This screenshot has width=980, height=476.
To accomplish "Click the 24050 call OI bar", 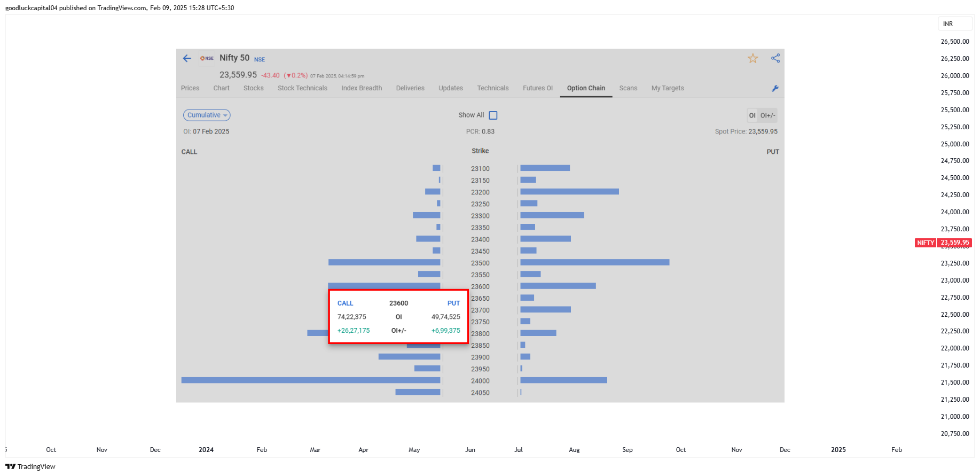I will click(x=418, y=392).
